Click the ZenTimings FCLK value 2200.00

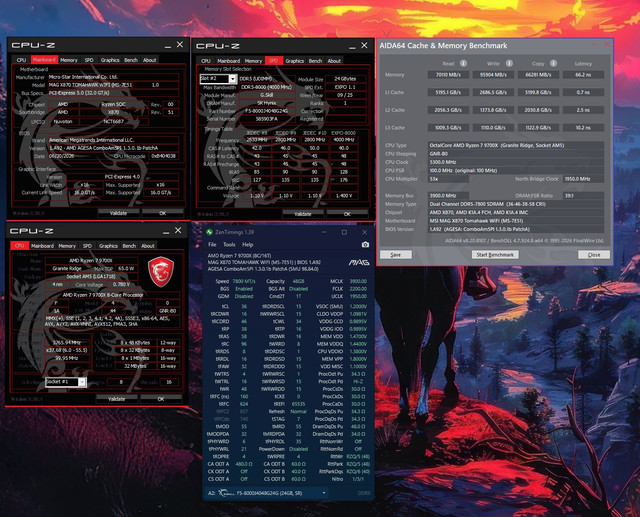[358, 288]
